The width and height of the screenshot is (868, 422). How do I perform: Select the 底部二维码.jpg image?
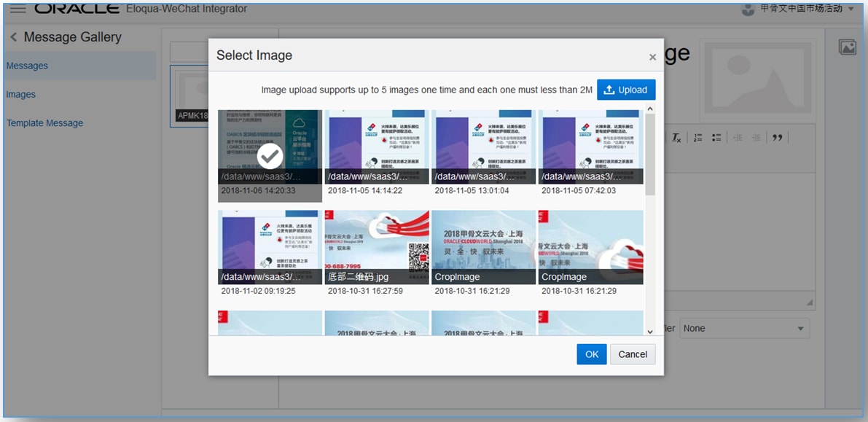(377, 247)
